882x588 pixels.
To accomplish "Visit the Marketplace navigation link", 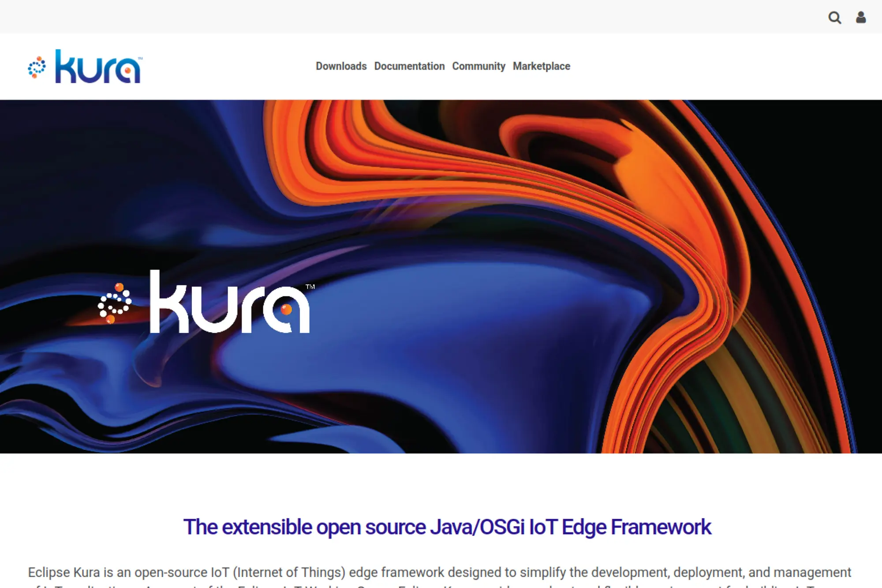I will click(541, 66).
